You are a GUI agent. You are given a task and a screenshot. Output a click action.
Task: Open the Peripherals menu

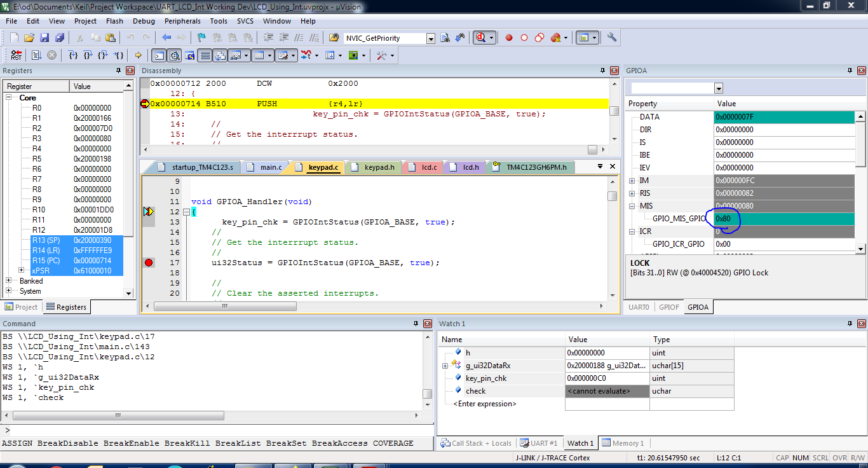(x=182, y=21)
